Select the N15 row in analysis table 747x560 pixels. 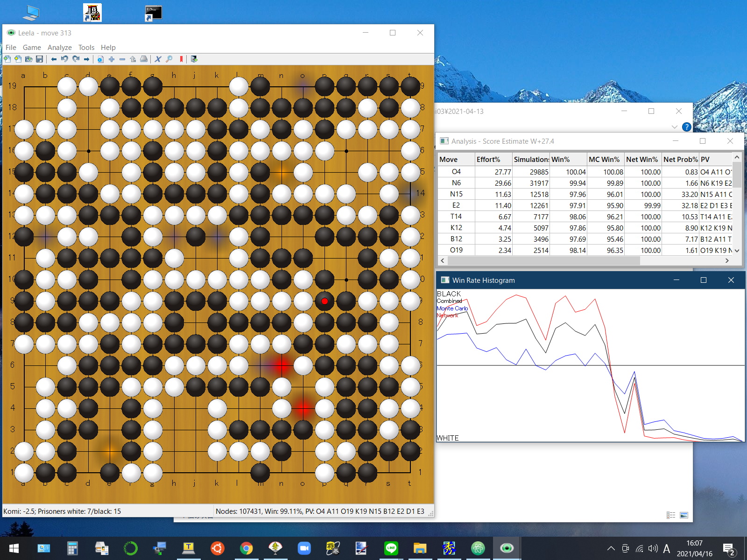pyautogui.click(x=456, y=194)
